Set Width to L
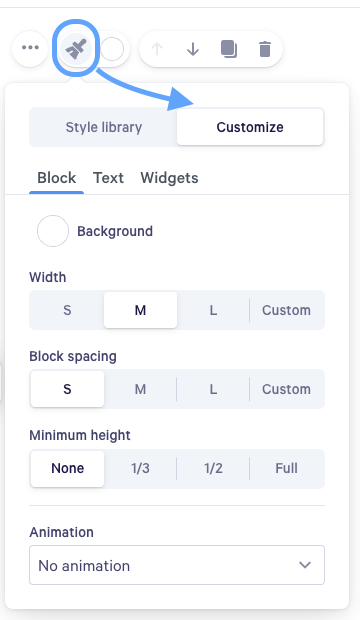The width and height of the screenshot is (360, 620). (213, 310)
